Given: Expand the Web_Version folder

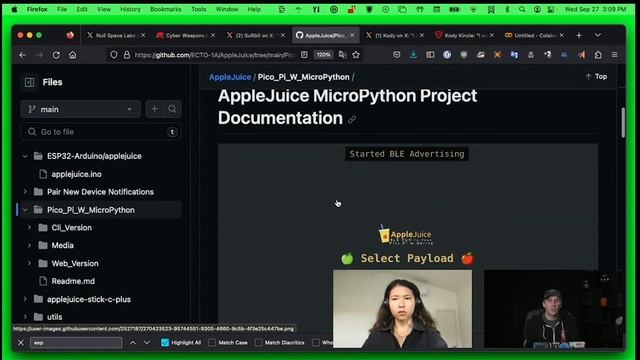Looking at the screenshot, I should click(29, 263).
